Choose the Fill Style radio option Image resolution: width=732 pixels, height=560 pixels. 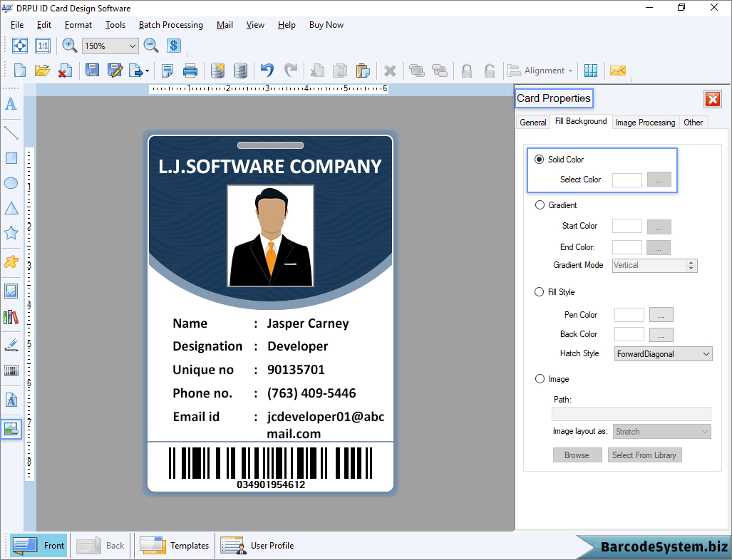tap(540, 292)
